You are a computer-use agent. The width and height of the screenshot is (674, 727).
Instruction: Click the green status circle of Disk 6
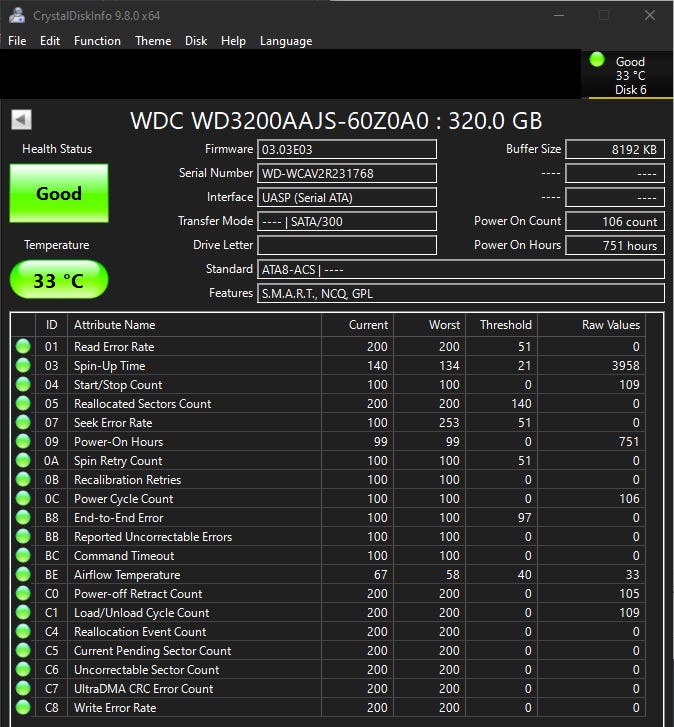click(x=597, y=59)
